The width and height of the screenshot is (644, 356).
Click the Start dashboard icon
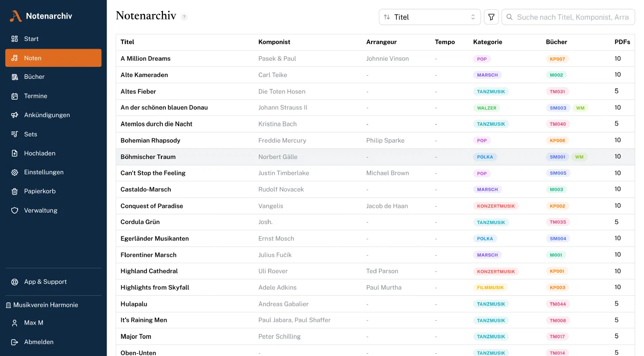click(15, 39)
